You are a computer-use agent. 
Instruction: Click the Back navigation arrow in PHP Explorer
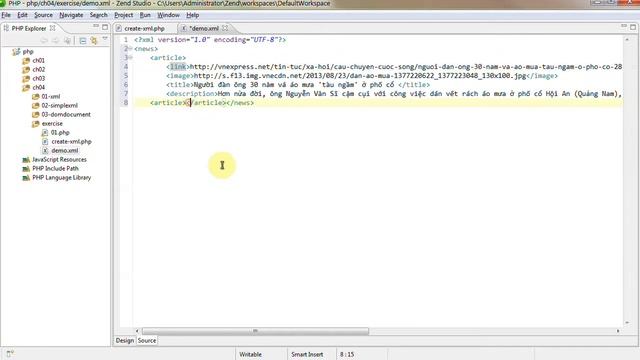pyautogui.click(x=44, y=40)
